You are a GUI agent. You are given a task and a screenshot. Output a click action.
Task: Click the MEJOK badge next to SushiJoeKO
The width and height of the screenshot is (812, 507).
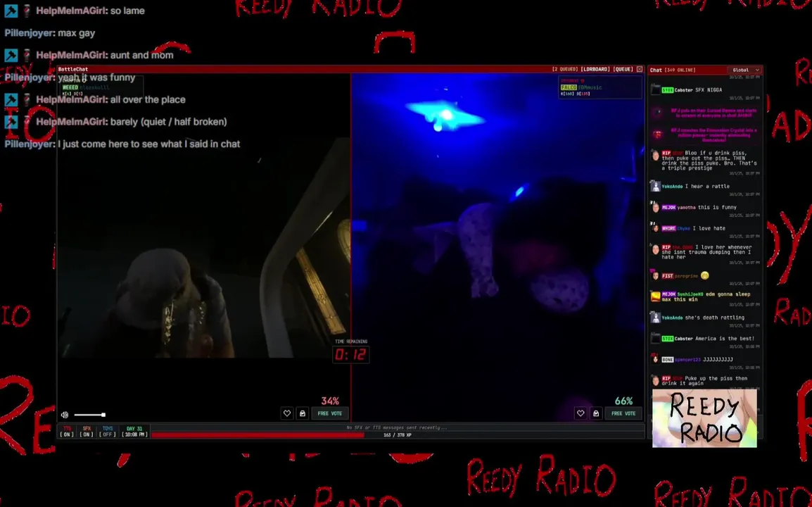(x=668, y=294)
